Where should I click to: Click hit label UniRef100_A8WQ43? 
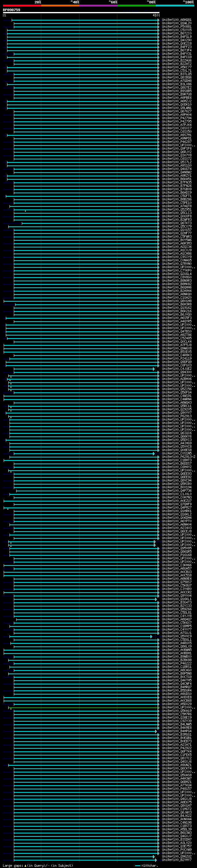[176, 403]
